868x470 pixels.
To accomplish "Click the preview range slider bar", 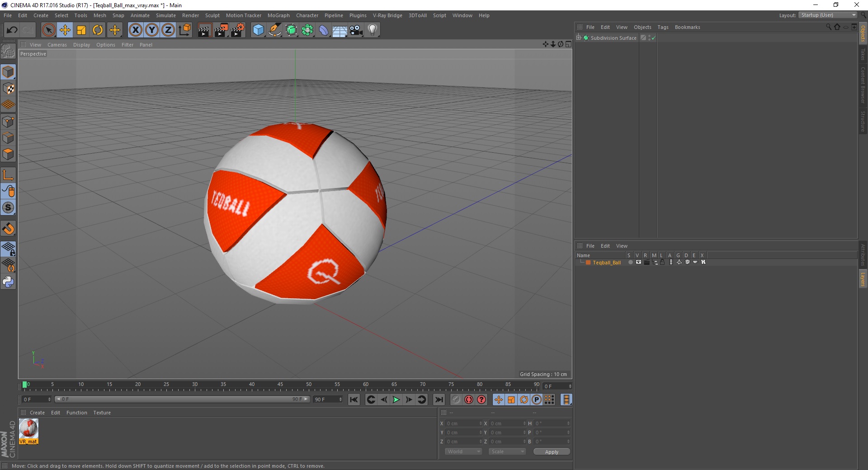I will (x=182, y=399).
